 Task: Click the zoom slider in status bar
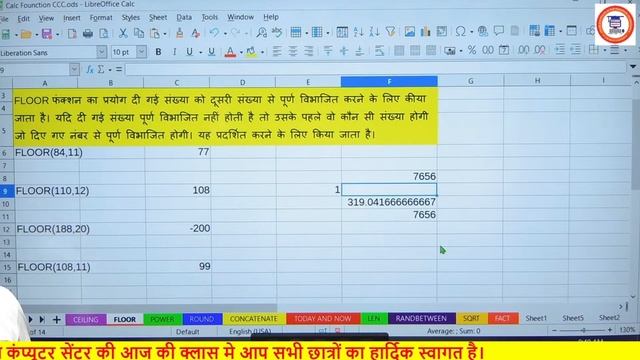point(582,330)
